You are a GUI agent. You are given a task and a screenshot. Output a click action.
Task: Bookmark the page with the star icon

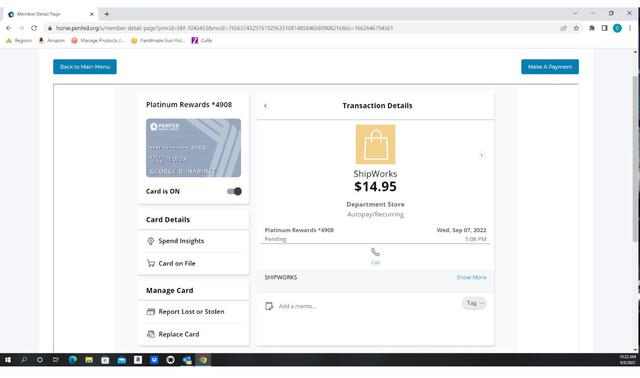point(576,28)
